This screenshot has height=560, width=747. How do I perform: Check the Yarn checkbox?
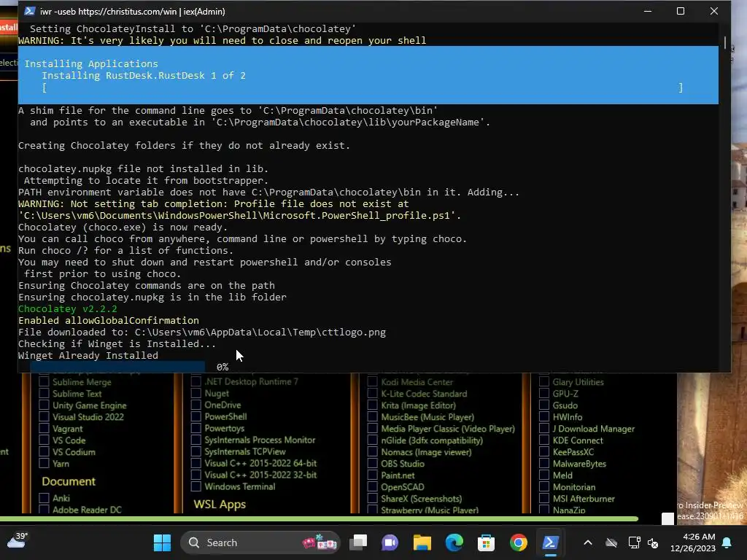click(x=44, y=463)
